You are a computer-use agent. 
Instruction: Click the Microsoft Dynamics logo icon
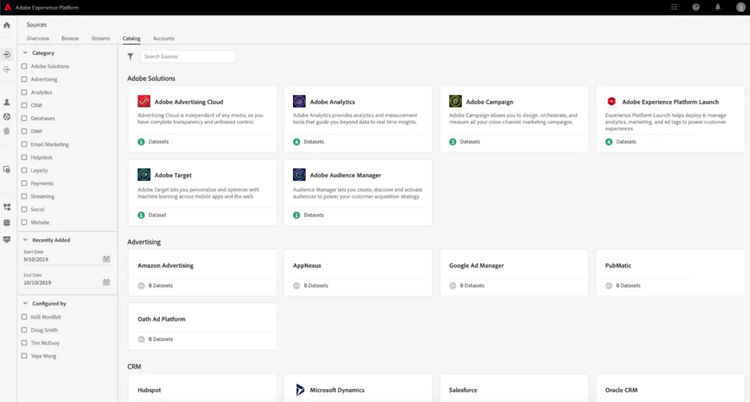click(x=300, y=390)
